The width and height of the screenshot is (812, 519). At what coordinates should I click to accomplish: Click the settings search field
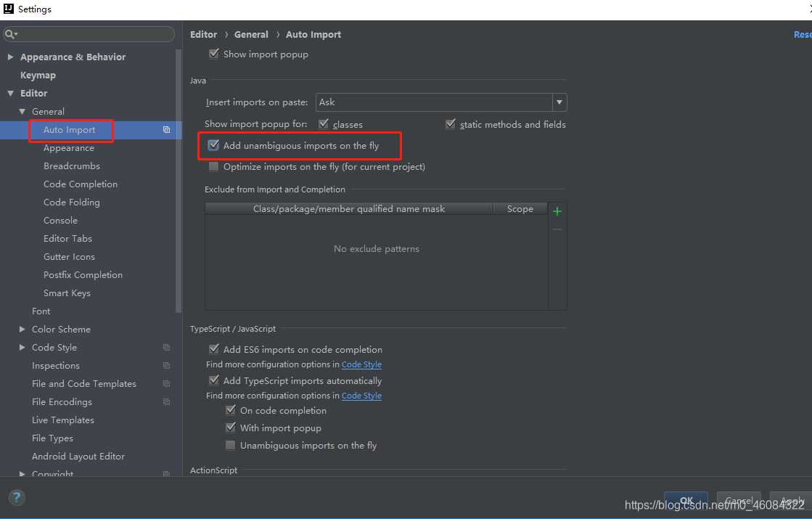coord(89,34)
